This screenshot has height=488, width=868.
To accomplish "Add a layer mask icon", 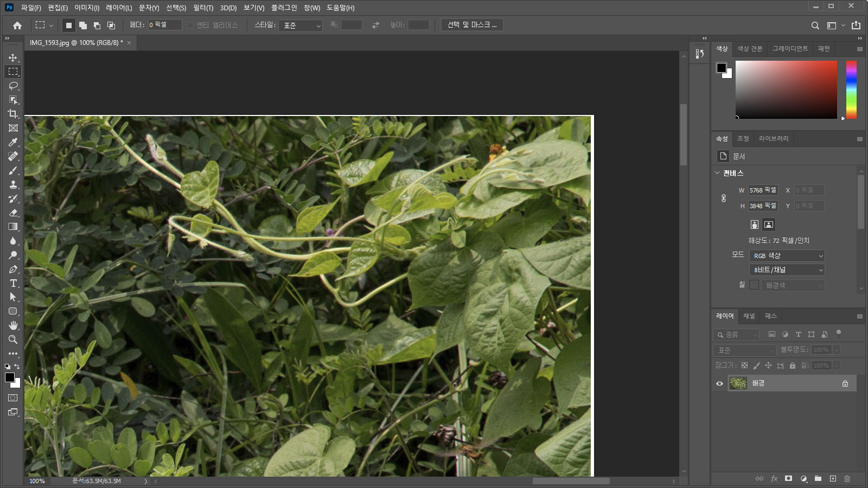I will click(788, 478).
